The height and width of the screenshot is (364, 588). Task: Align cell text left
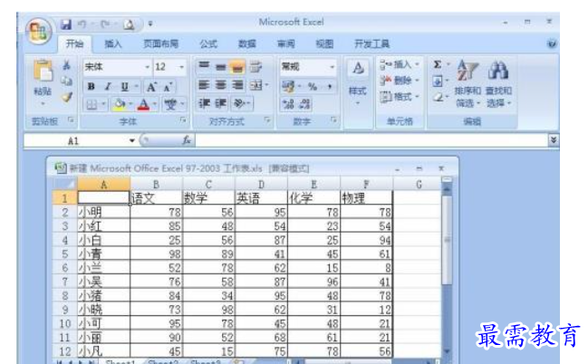pos(204,85)
